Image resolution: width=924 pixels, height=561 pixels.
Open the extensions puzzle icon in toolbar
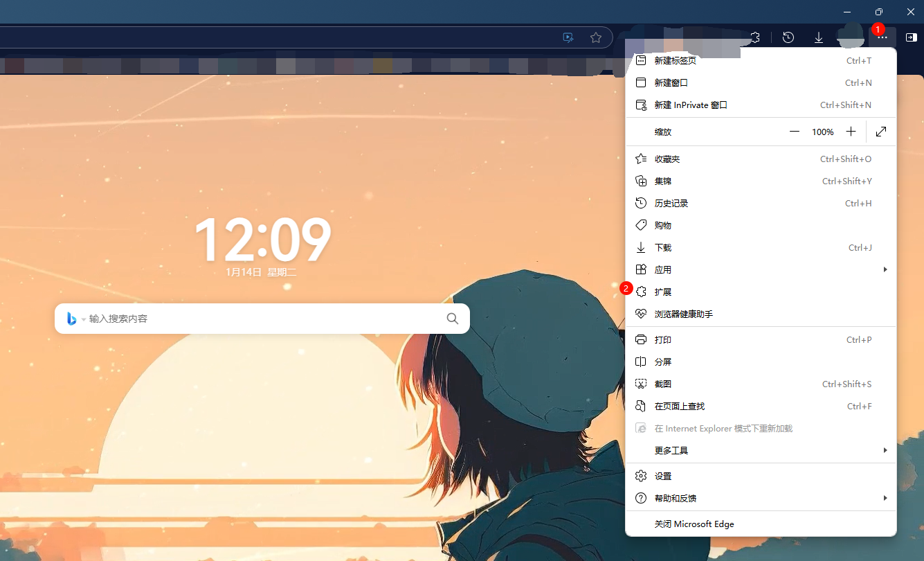coord(755,37)
